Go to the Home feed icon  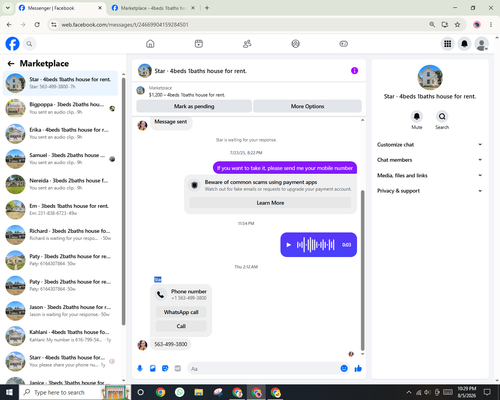pos(150,44)
